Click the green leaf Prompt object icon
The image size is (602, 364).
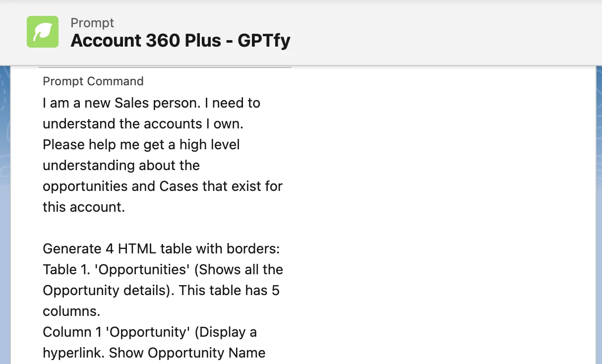43,31
